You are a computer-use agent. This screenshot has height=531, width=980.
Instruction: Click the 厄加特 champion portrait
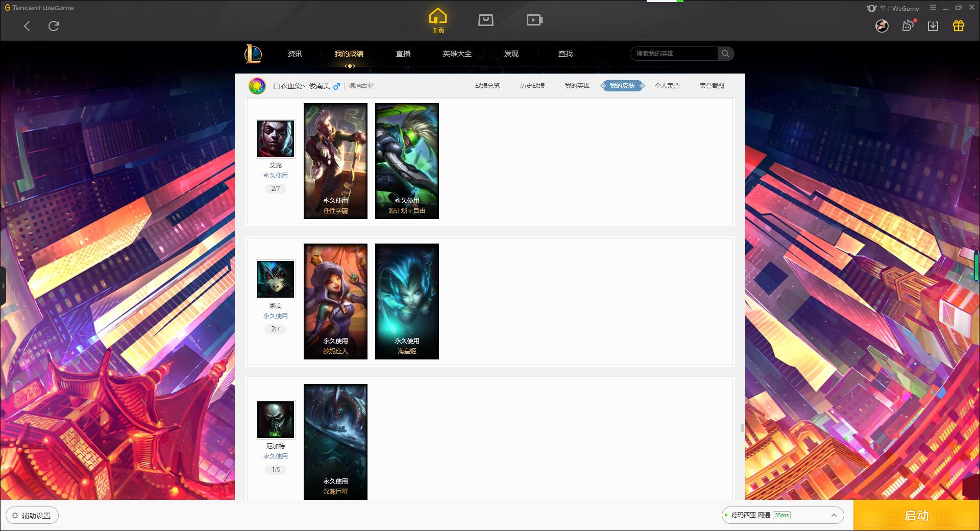coord(276,420)
